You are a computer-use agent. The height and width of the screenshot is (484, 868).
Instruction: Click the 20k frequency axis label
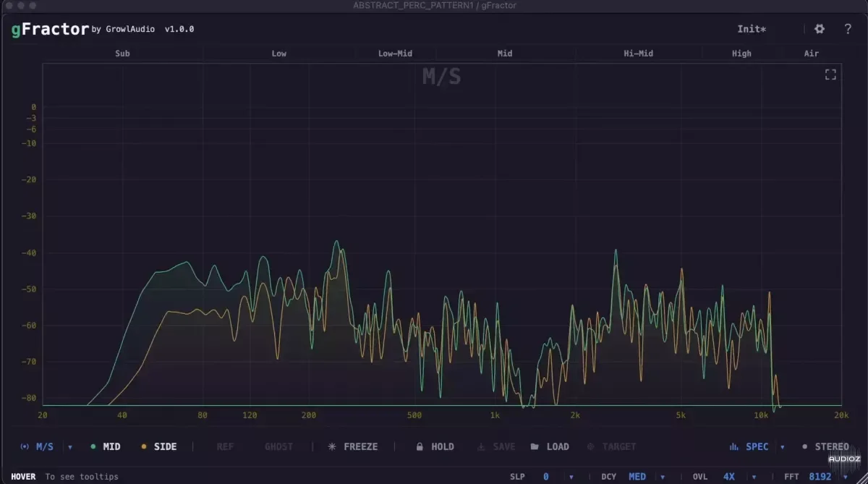tap(841, 415)
